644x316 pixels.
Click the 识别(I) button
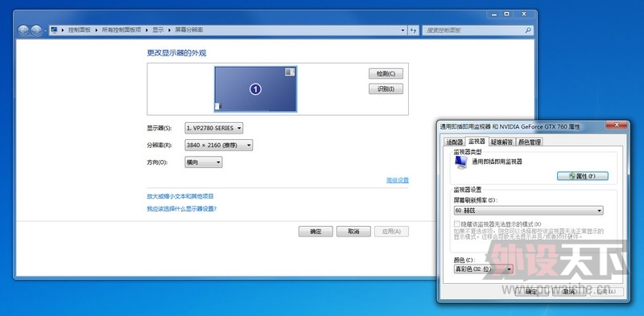tap(386, 89)
